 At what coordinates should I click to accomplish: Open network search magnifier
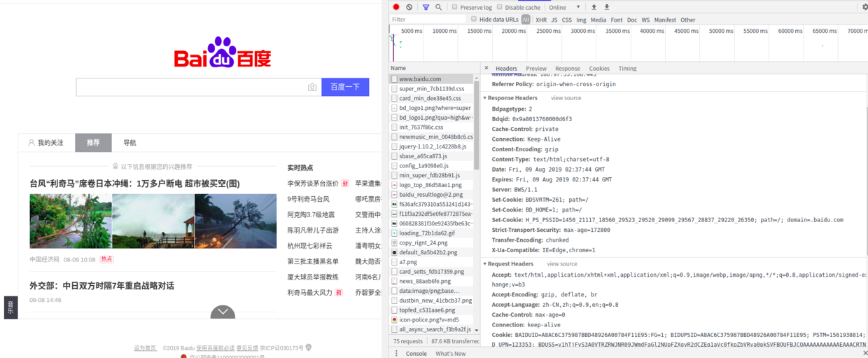[x=439, y=7]
